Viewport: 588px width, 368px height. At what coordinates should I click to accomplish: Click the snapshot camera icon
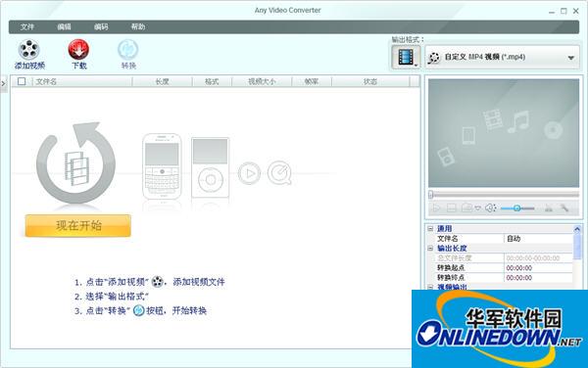(x=466, y=207)
